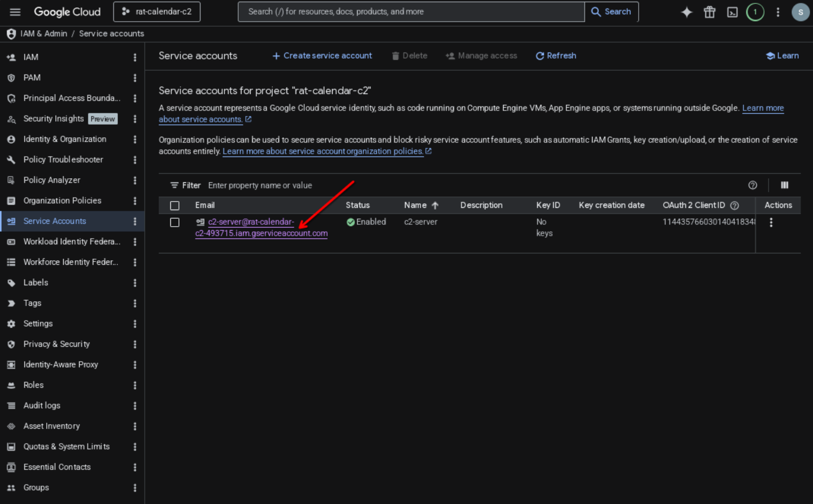Open the user account avatar
Image resolution: width=813 pixels, height=504 pixels.
800,12
